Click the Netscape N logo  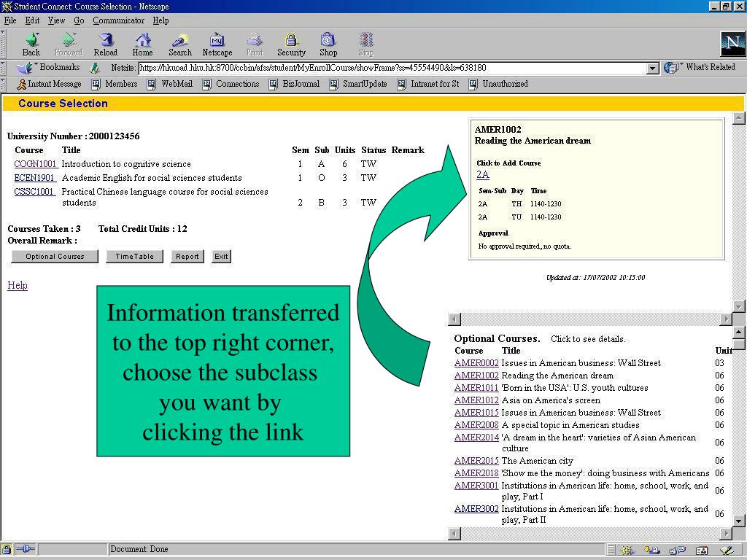[732, 44]
